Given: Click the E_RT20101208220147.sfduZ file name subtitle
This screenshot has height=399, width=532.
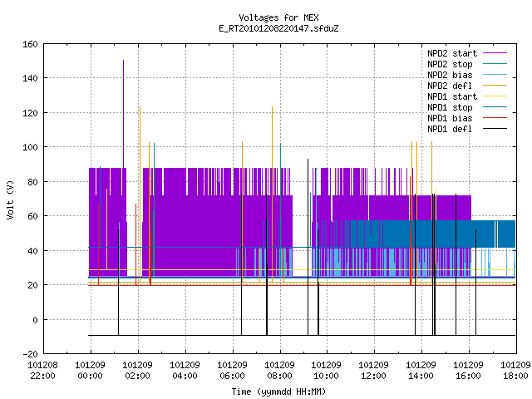Looking at the screenshot, I should coord(278,28).
